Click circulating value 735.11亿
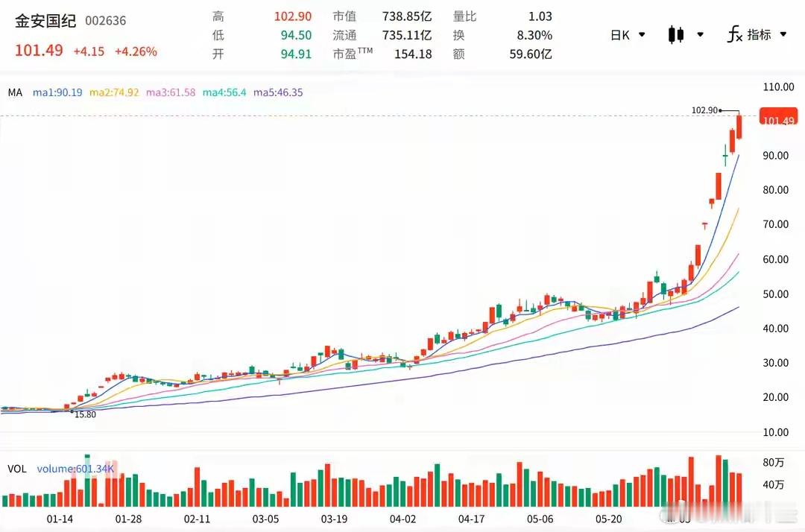 click(407, 35)
